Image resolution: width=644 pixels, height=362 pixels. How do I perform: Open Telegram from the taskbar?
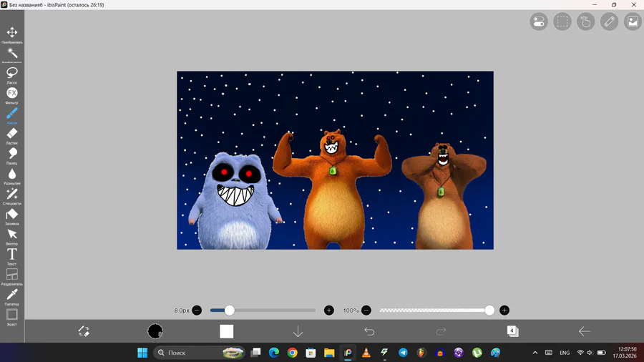(404, 353)
